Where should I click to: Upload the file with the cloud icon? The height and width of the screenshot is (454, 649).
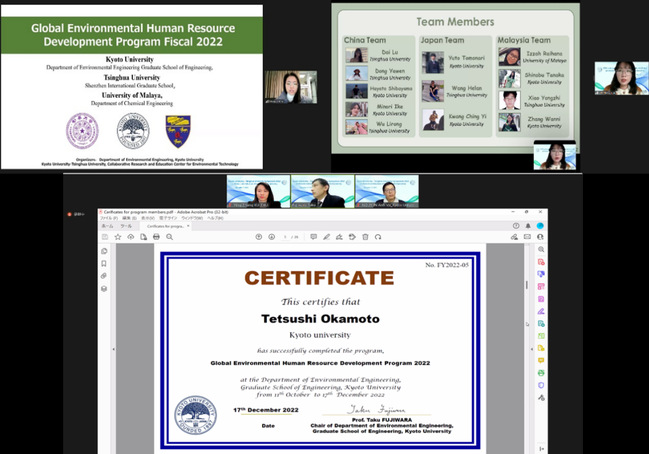[x=131, y=237]
